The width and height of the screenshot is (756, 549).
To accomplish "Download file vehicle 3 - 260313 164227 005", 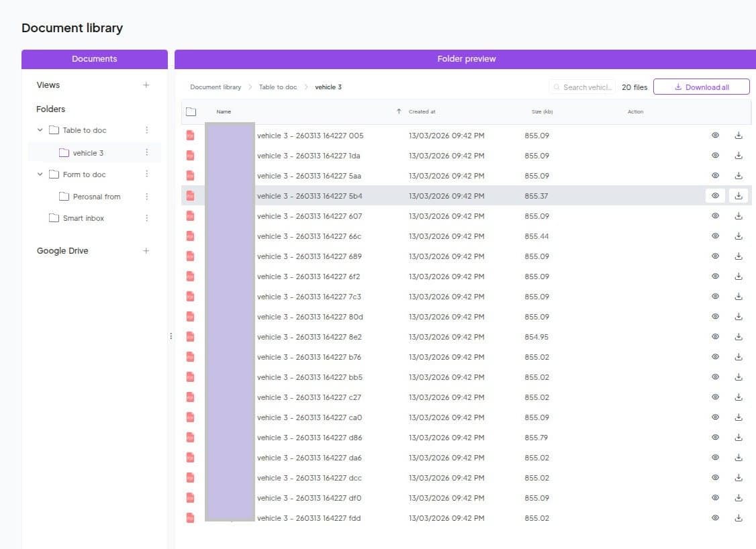I will tap(738, 136).
